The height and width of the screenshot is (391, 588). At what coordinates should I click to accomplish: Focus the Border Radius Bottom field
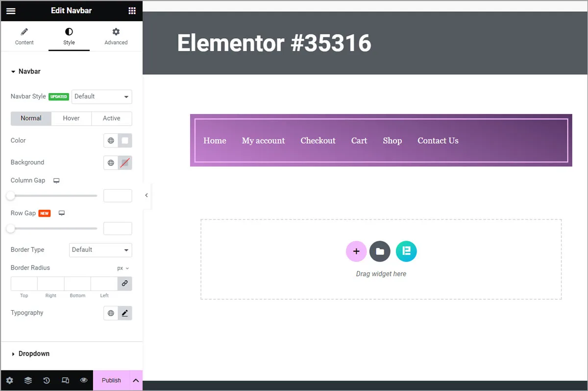77,284
